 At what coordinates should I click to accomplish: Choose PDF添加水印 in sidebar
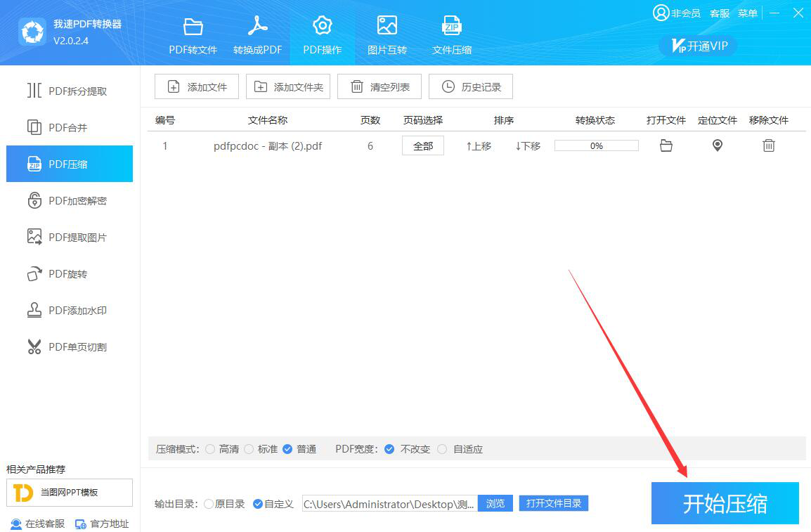point(70,310)
